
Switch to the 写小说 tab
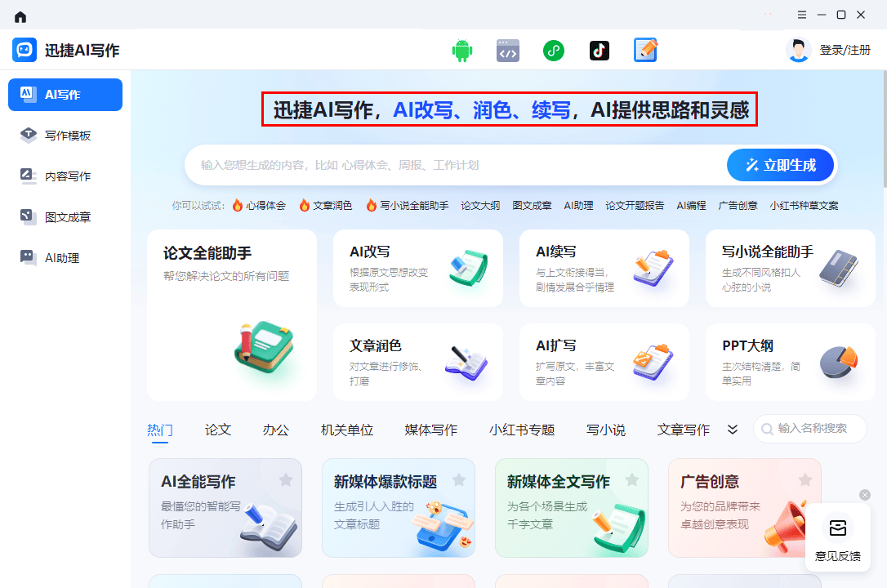click(x=606, y=430)
